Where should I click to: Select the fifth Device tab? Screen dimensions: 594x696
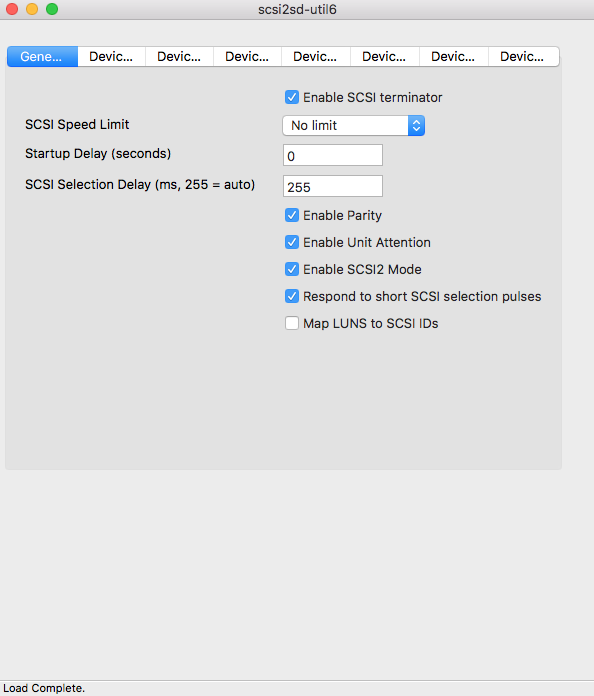tap(384, 57)
